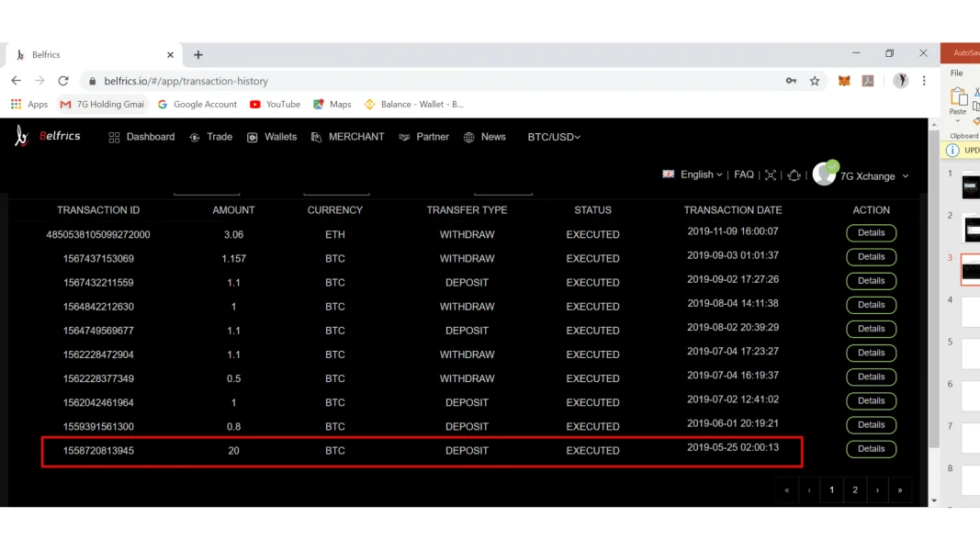Click the address bar URL field
Screen dimensions: 980x551
tap(413, 81)
